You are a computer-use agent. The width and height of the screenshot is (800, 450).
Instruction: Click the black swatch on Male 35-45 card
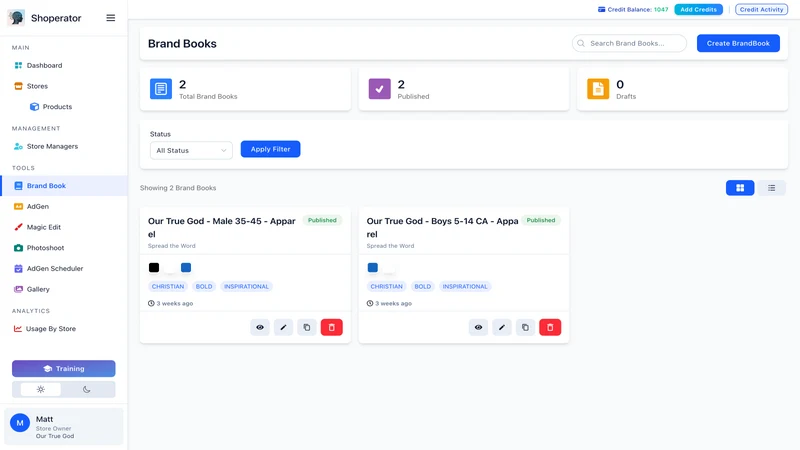coord(154,267)
